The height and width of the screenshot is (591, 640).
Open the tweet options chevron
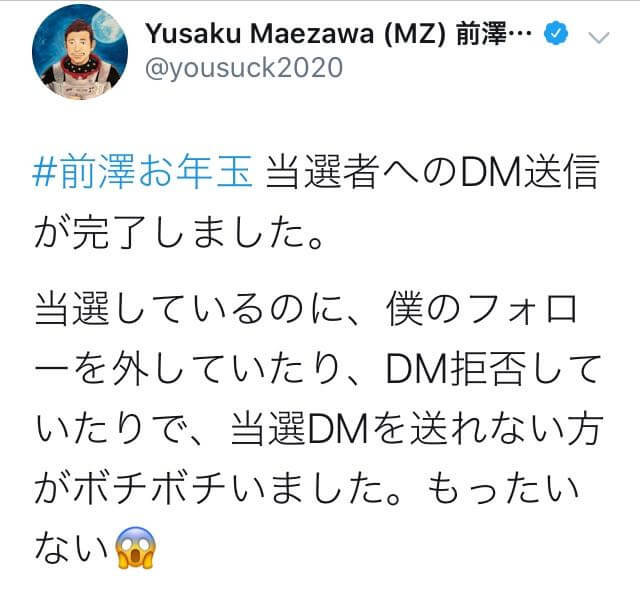(x=599, y=38)
